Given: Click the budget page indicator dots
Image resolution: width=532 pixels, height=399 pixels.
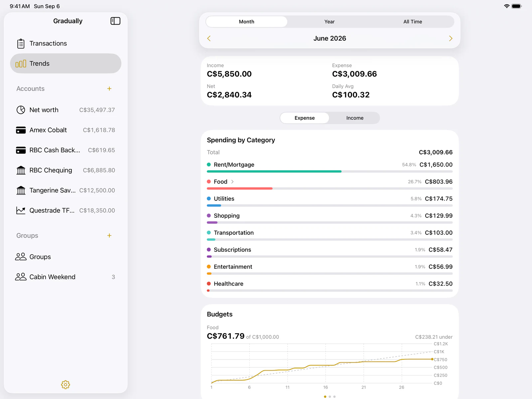Looking at the screenshot, I should (x=330, y=397).
